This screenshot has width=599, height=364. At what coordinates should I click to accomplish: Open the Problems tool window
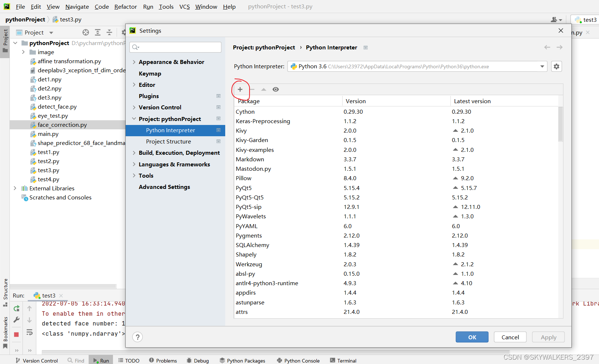coord(163,360)
